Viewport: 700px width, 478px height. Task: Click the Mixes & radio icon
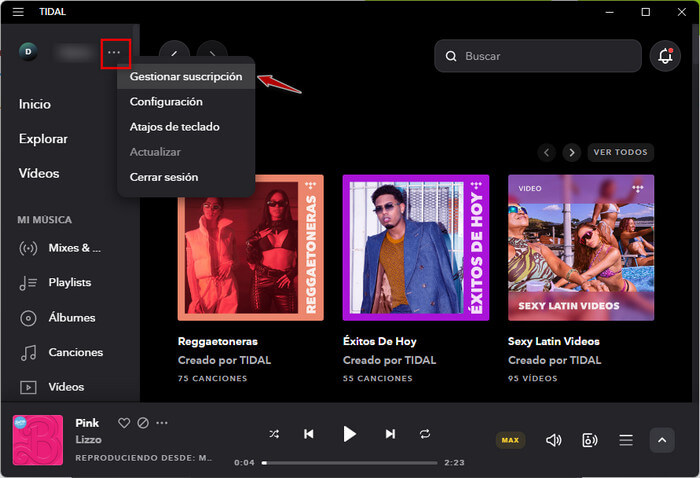click(28, 248)
